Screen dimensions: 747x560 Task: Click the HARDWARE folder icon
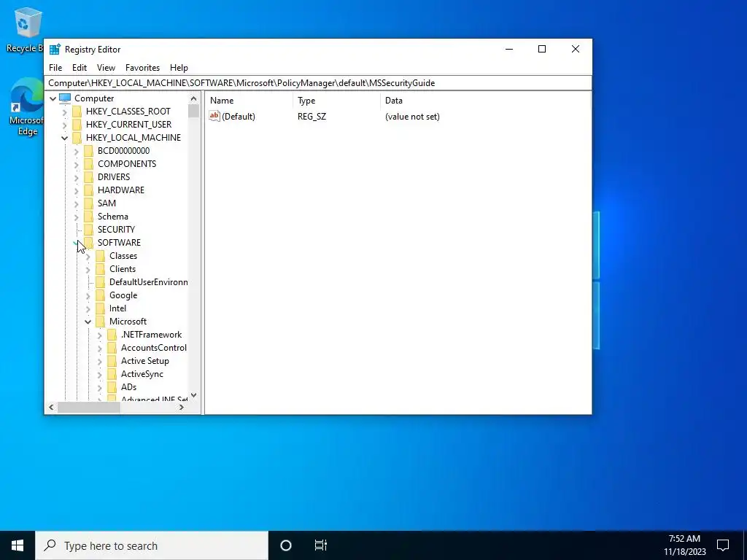coord(88,190)
